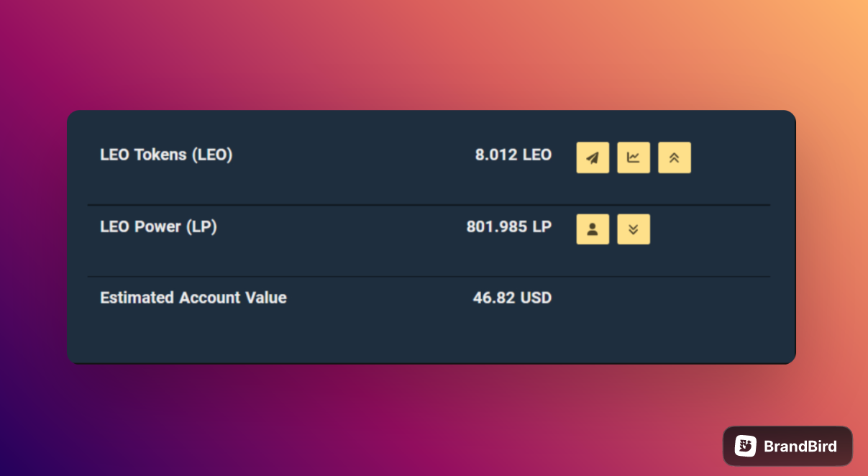Click the divider above Estimated Account Value
Image resolution: width=868 pixels, height=476 pixels.
click(x=429, y=276)
